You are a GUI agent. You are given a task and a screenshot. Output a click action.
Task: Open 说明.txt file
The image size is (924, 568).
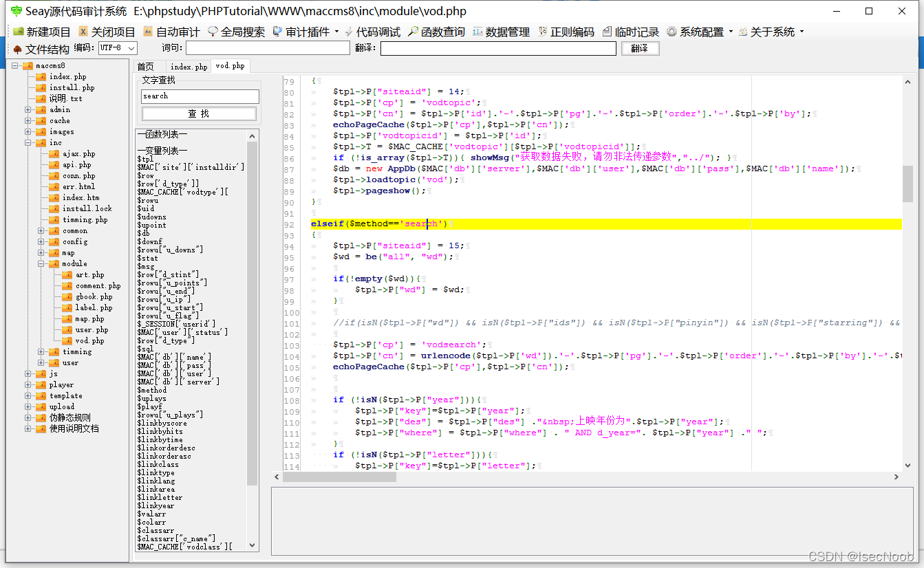(65, 98)
